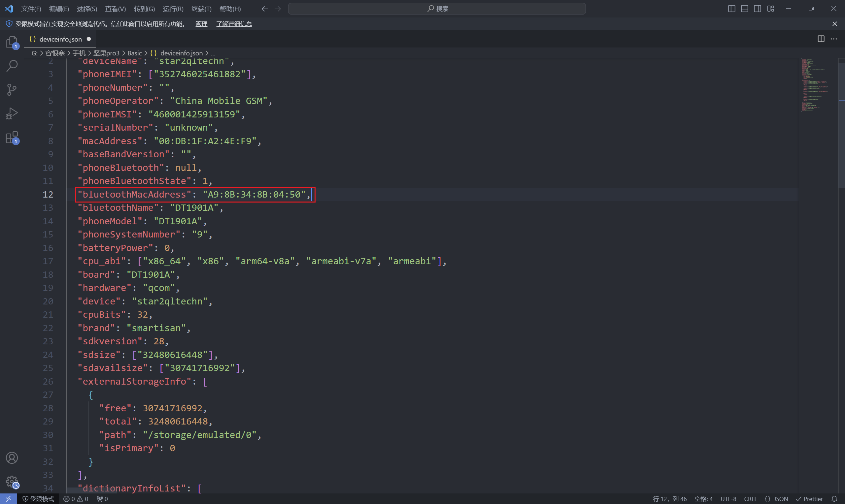
Task: Expand breadcrumb 坚果pro3 folder
Action: point(106,53)
